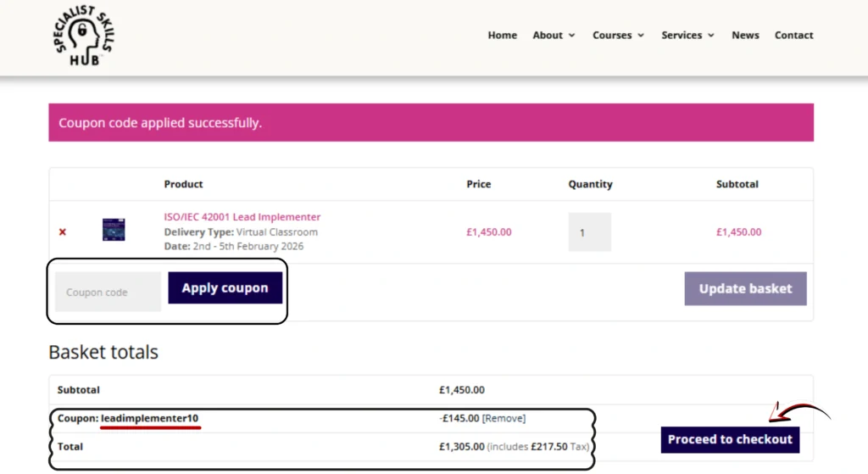Screen dimensions: 868x474
Task: Click the quantity field showing 1
Action: (x=589, y=231)
